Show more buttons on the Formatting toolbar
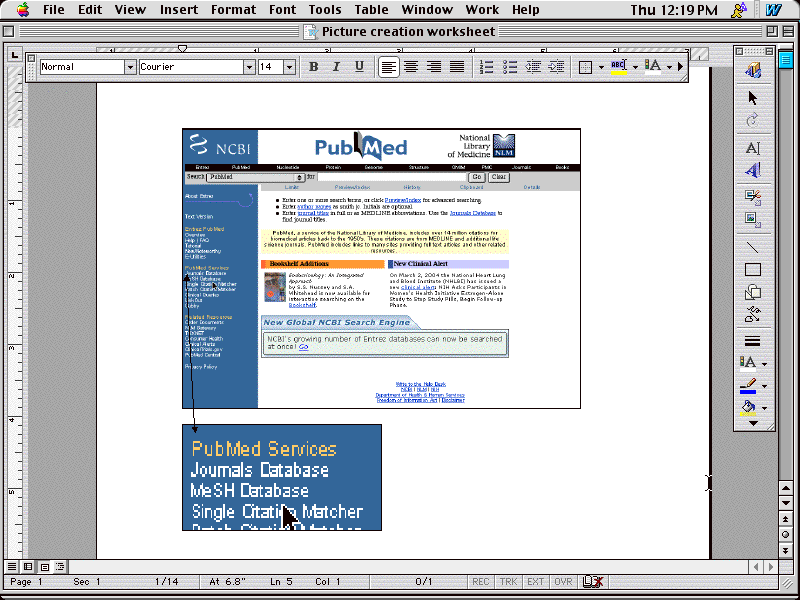The image size is (800, 600). 681,67
